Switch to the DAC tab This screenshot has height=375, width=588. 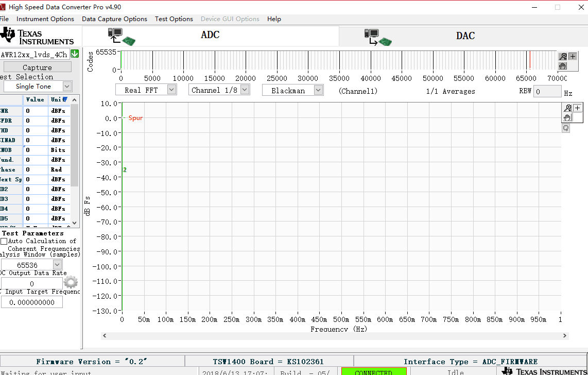pyautogui.click(x=463, y=36)
